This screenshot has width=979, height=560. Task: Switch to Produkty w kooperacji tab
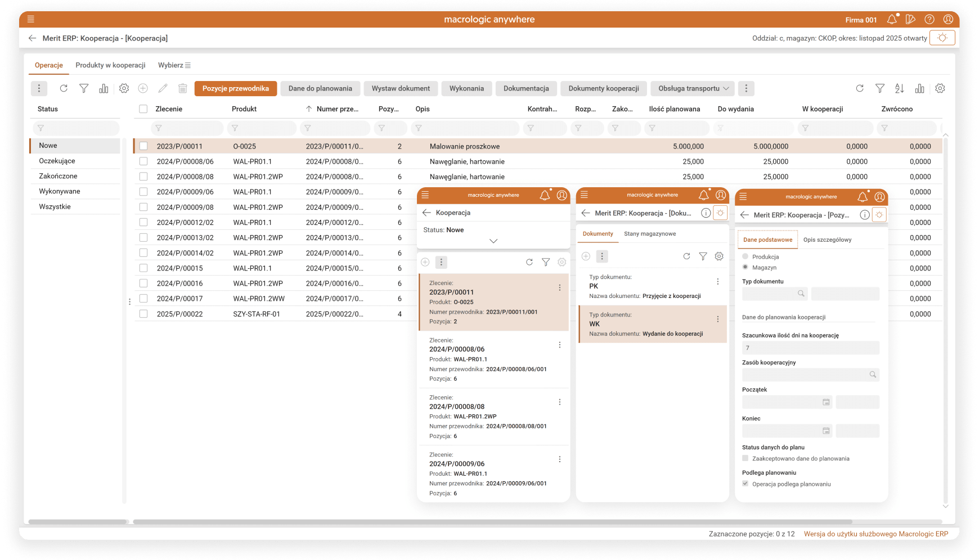(110, 65)
